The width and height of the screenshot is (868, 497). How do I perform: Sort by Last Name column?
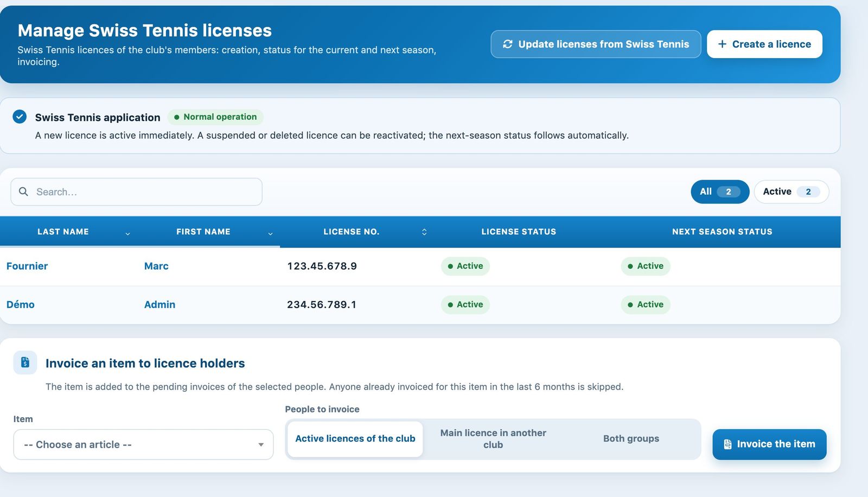pyautogui.click(x=69, y=232)
